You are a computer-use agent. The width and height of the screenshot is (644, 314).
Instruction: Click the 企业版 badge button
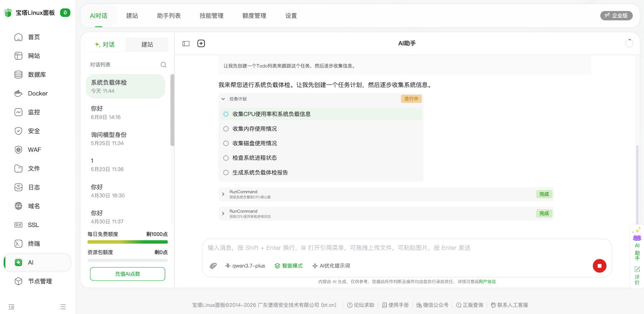[x=616, y=16]
